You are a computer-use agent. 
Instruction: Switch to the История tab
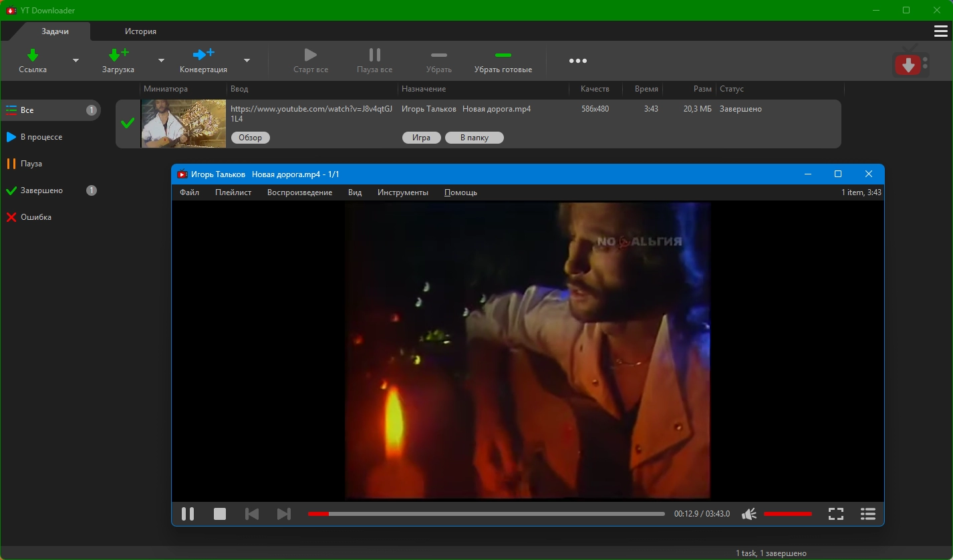tap(140, 31)
